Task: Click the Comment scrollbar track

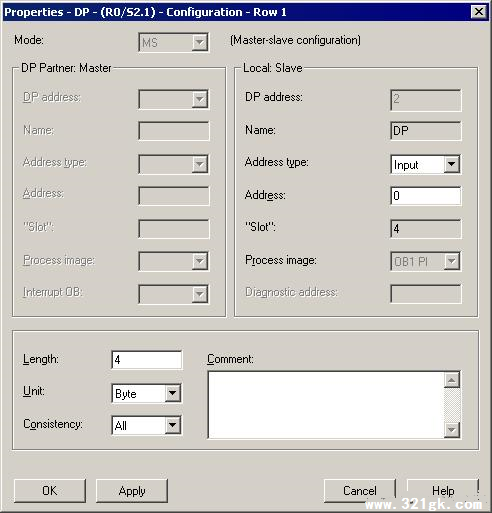Action: (452, 405)
